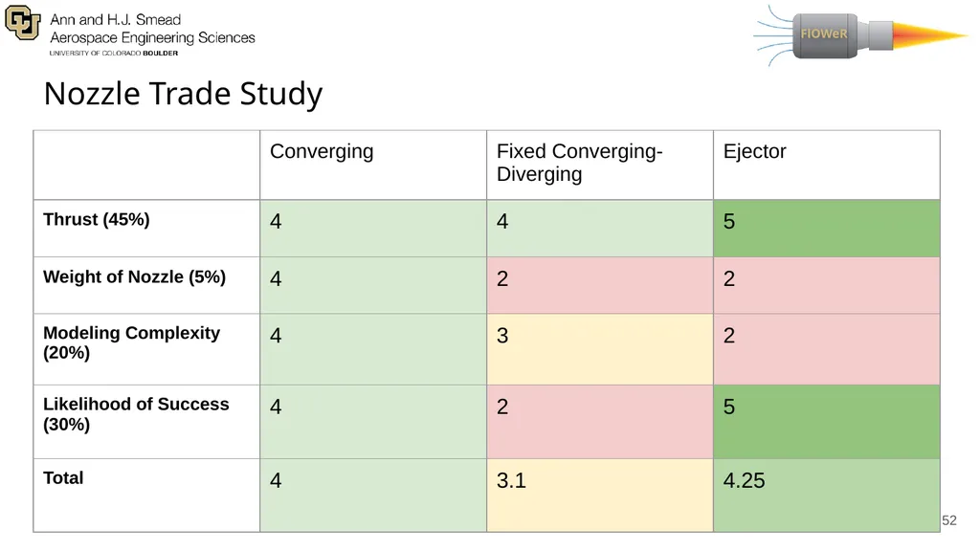Click the slide number 52
This screenshot has width=980, height=551.
[x=948, y=520]
